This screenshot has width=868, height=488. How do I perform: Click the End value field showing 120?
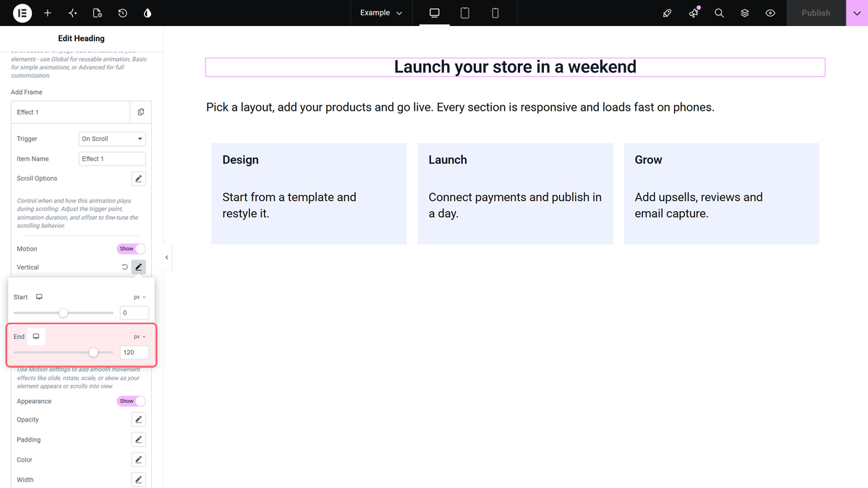pyautogui.click(x=135, y=353)
